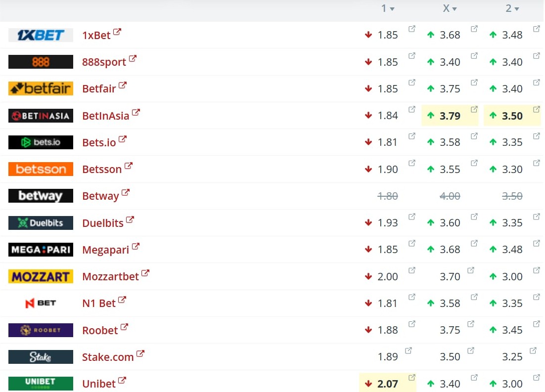545x392 pixels.
Task: Select Unibet home odds 2.07
Action: tap(388, 384)
